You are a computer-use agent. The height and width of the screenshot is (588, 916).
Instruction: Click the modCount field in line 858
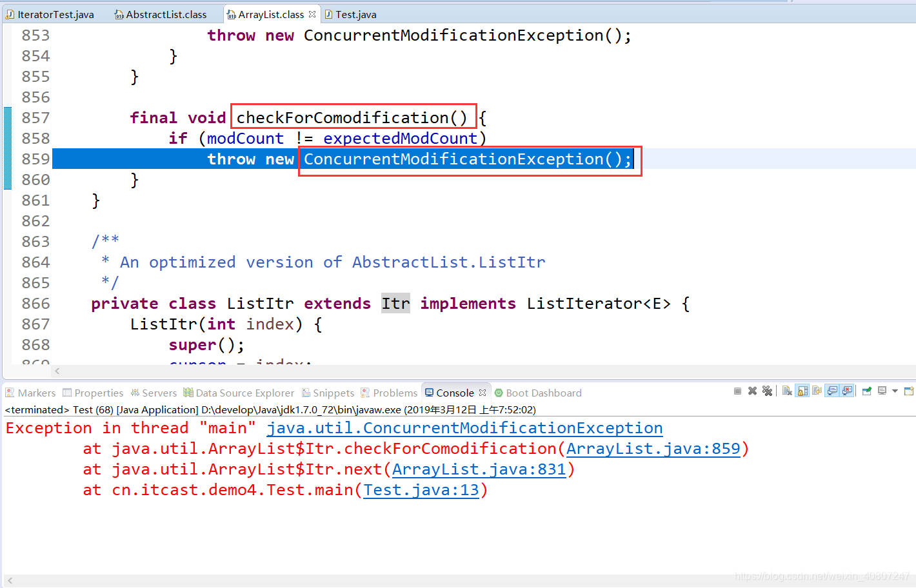[x=245, y=139]
